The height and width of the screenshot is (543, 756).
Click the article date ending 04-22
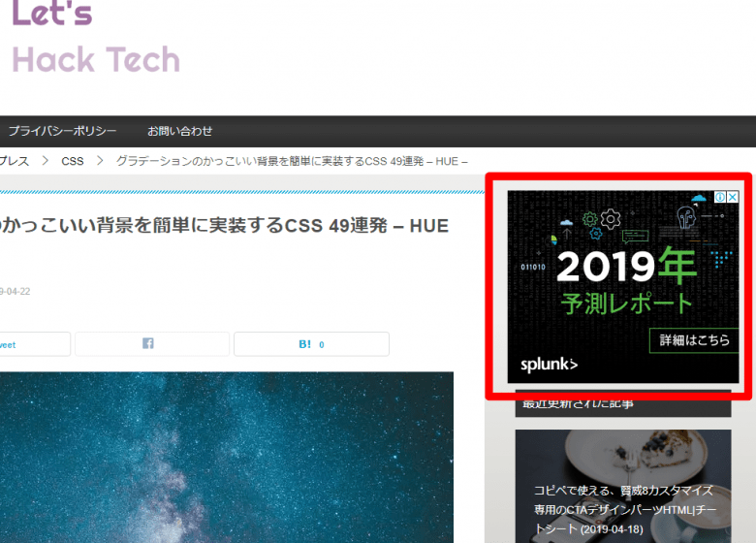pos(15,291)
